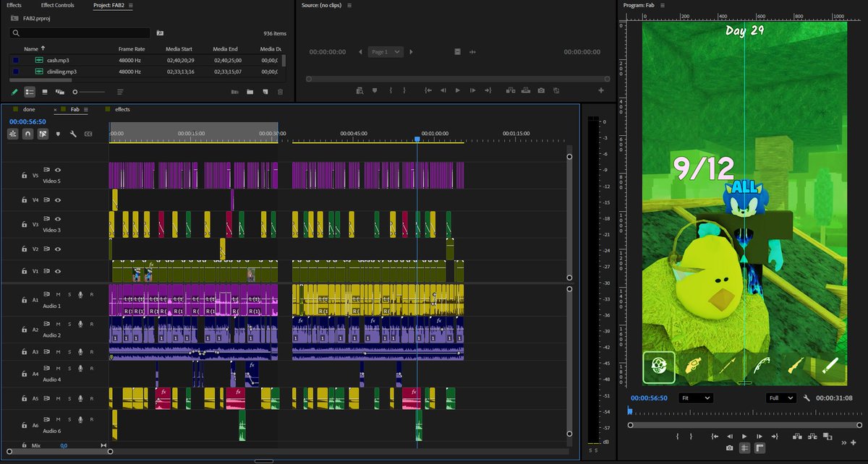Play sequence in Program monitor
Image resolution: width=868 pixels, height=464 pixels.
tap(744, 436)
